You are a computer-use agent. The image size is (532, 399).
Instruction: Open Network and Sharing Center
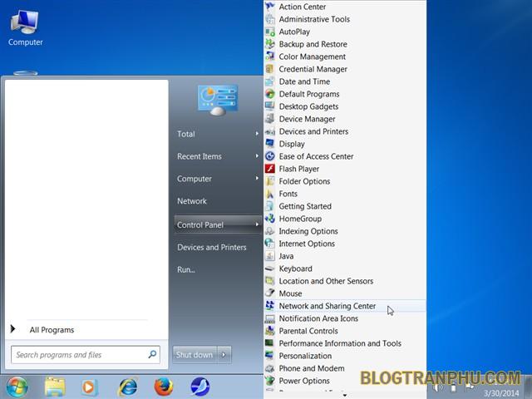(327, 306)
